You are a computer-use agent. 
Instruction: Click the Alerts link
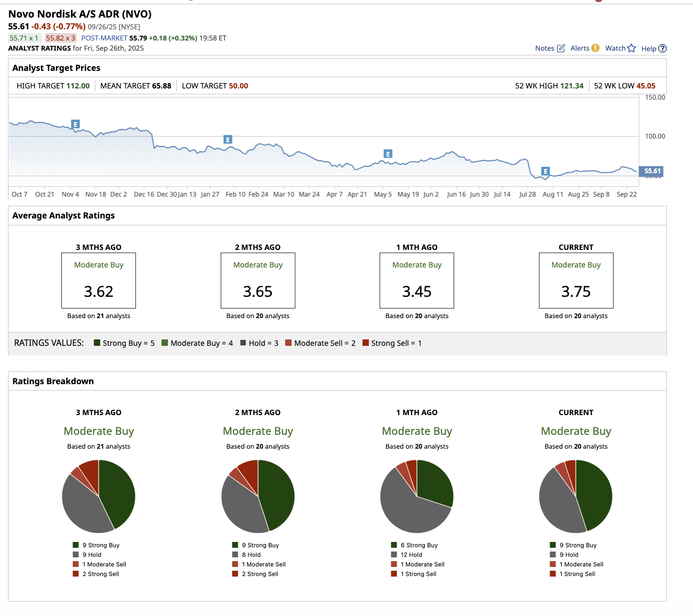click(580, 48)
